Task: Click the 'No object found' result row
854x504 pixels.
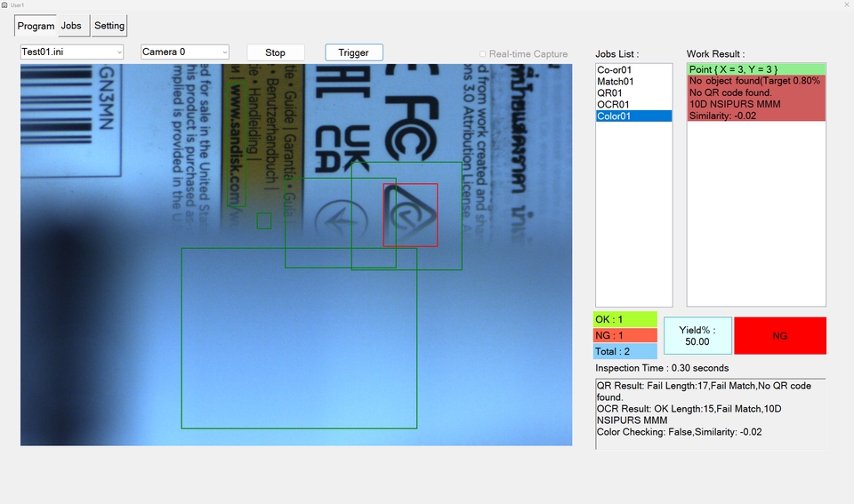Action: click(756, 81)
